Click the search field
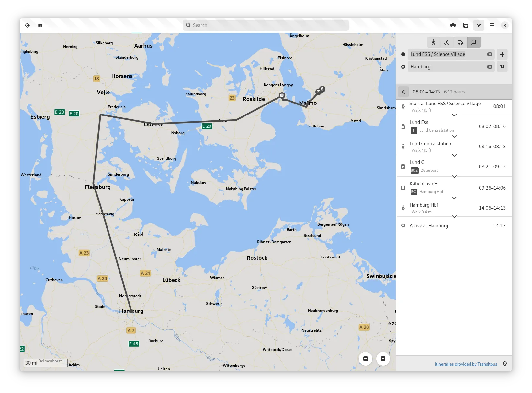 point(266,25)
